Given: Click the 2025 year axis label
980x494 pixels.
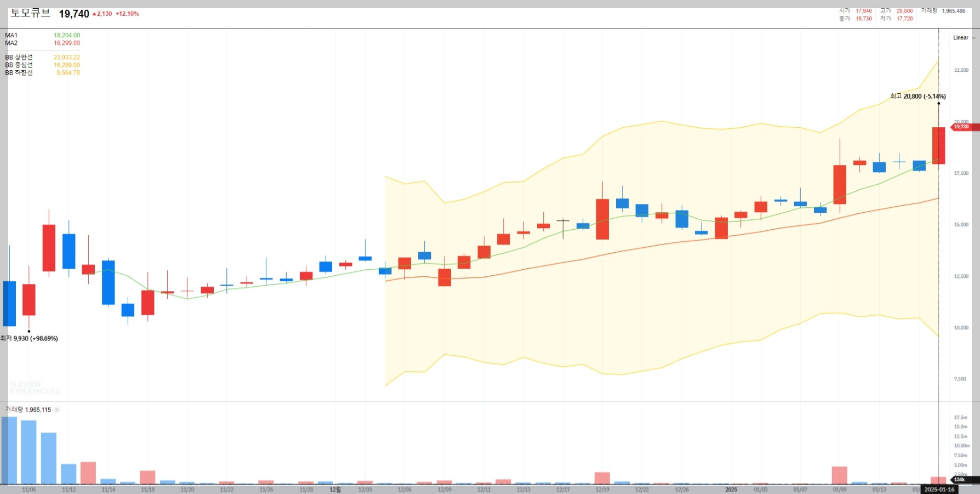Looking at the screenshot, I should [731, 490].
